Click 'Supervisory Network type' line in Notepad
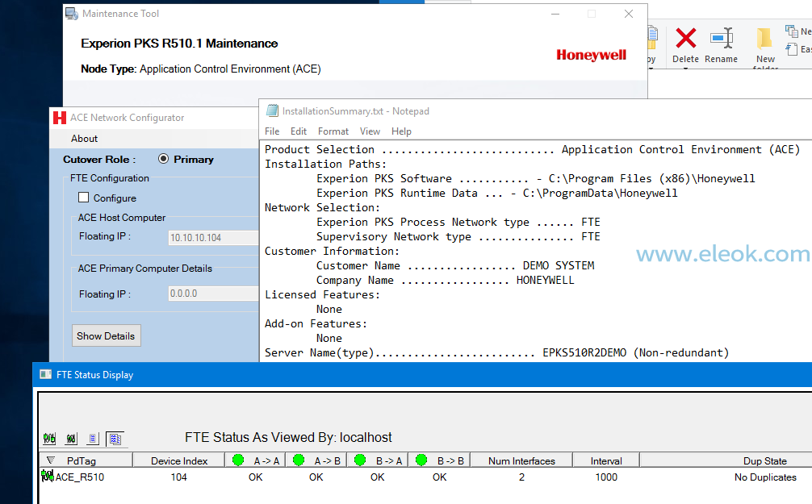The width and height of the screenshot is (812, 504). pyautogui.click(x=458, y=236)
